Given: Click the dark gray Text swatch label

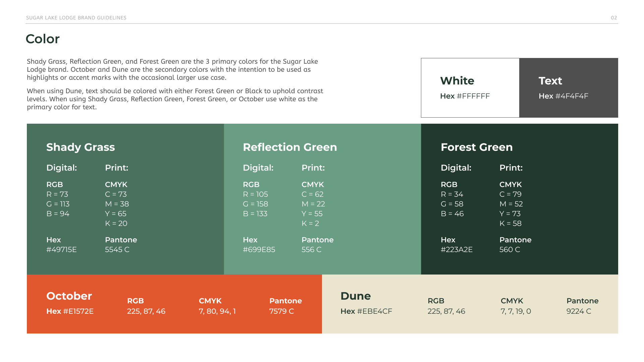Looking at the screenshot, I should (x=550, y=81).
